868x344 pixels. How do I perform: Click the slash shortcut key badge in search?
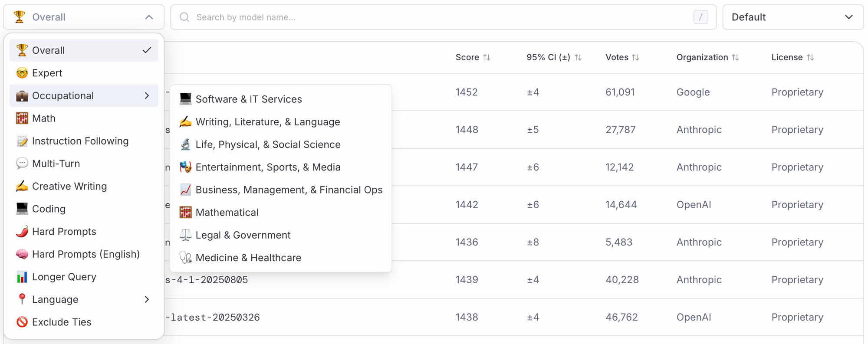[700, 17]
